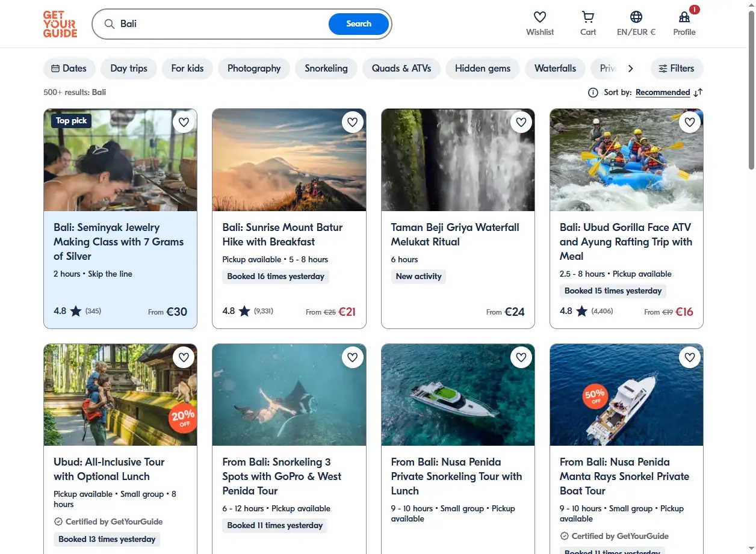Click the magnifier icon in the search box
This screenshot has height=554, width=756.
[110, 24]
